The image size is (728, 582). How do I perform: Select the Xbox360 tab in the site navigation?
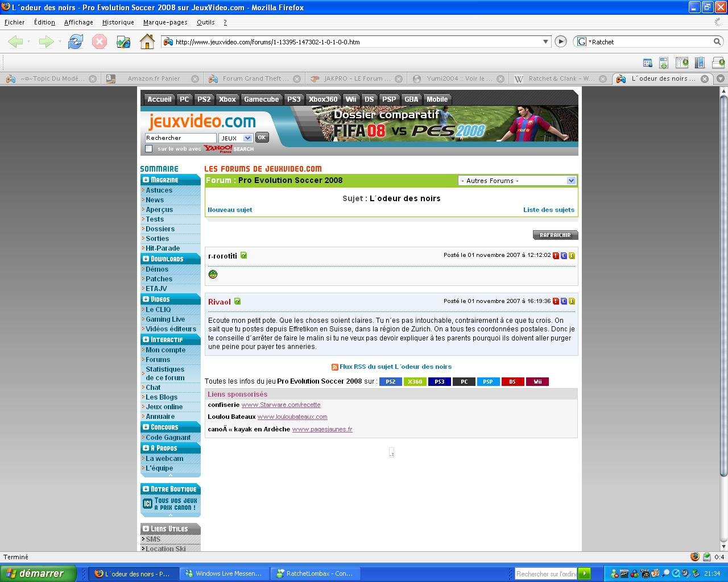(x=323, y=99)
